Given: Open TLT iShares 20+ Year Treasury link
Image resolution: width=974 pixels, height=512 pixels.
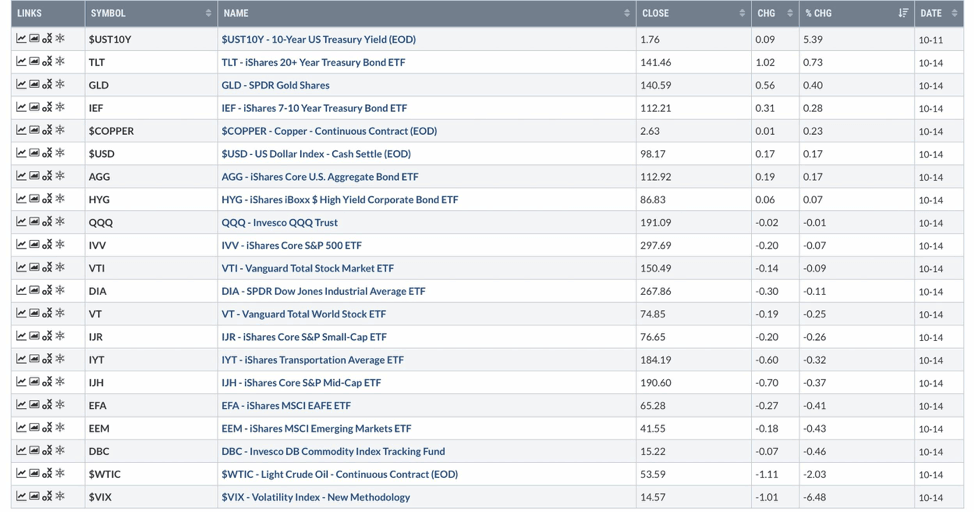Looking at the screenshot, I should click(313, 62).
